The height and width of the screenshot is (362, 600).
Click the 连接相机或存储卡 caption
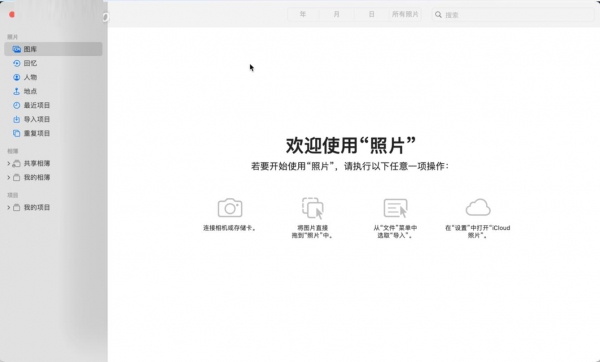[230, 228]
